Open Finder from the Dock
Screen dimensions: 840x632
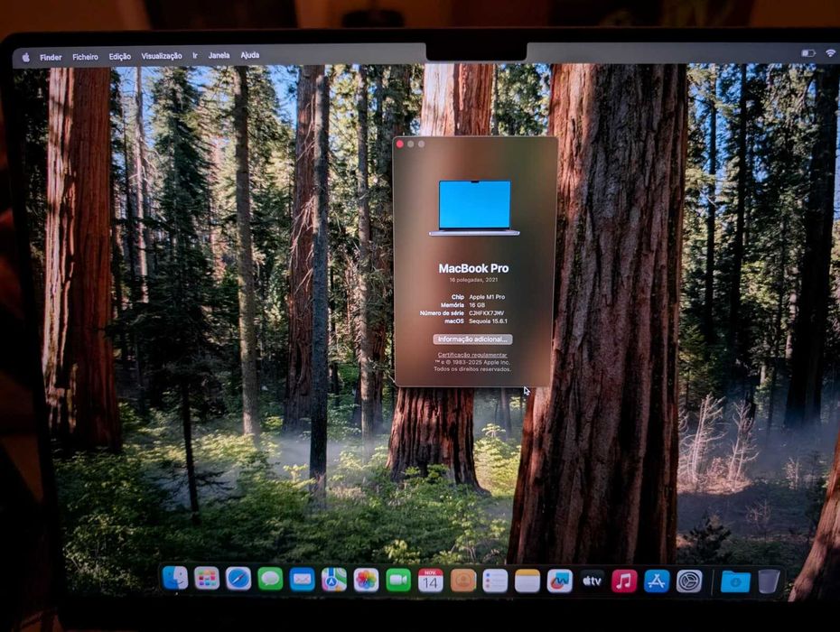pyautogui.click(x=174, y=579)
